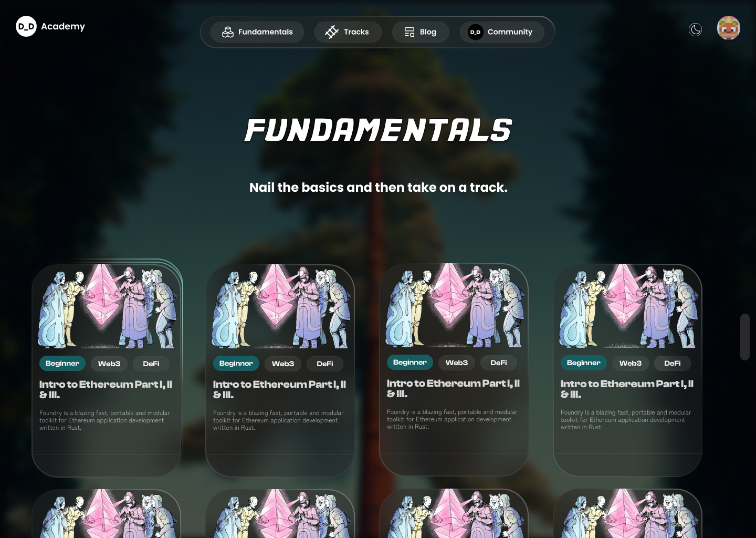
Task: Select the Web3 tag on second card
Action: (283, 364)
